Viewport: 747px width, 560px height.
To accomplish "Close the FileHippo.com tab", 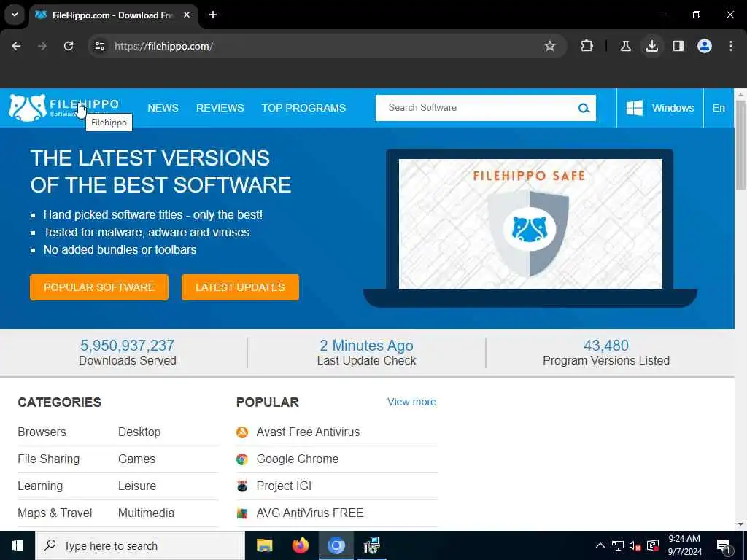I will point(187,15).
